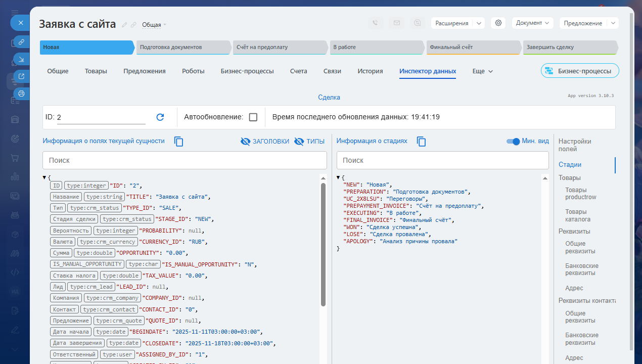Viewport: 642px width, 364px height.
Task: Click the email envelope icon in header
Action: click(x=396, y=23)
